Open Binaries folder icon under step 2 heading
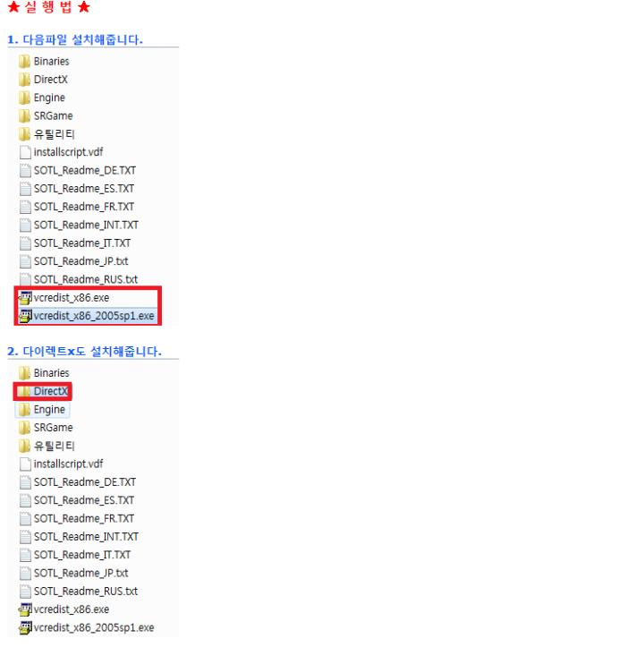Image resolution: width=644 pixels, height=647 pixels. point(25,373)
